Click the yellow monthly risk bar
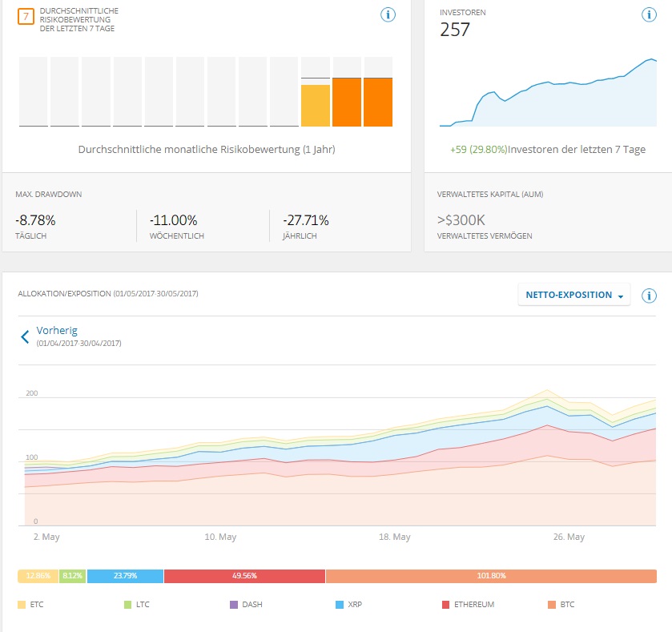This screenshot has height=632, width=672. (316, 105)
